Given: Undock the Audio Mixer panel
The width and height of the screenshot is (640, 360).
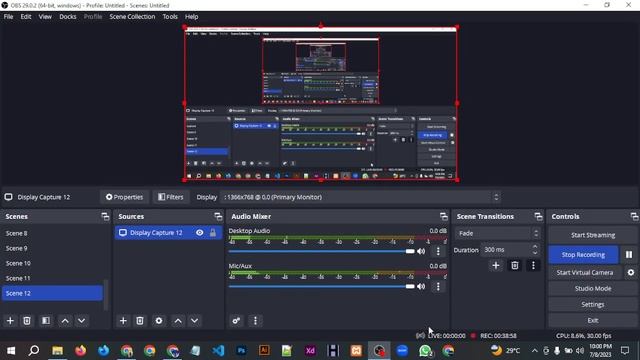Looking at the screenshot, I should pyautogui.click(x=444, y=216).
